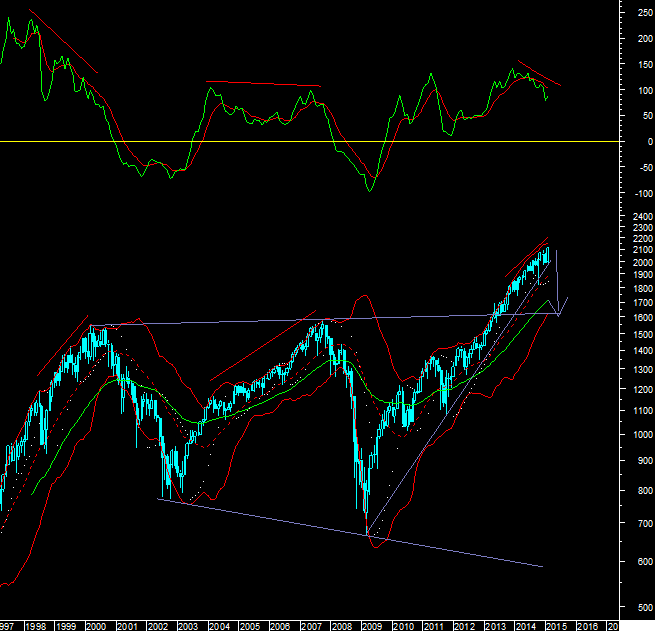The height and width of the screenshot is (631, 655).
Task: Click the 1998 label on the time axis
Action: (x=35, y=626)
